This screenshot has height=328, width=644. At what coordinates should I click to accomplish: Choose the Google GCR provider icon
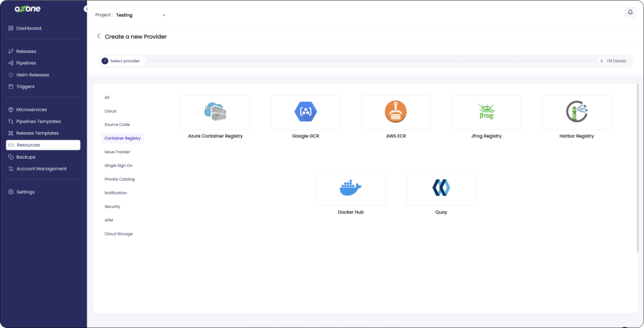[x=306, y=112]
